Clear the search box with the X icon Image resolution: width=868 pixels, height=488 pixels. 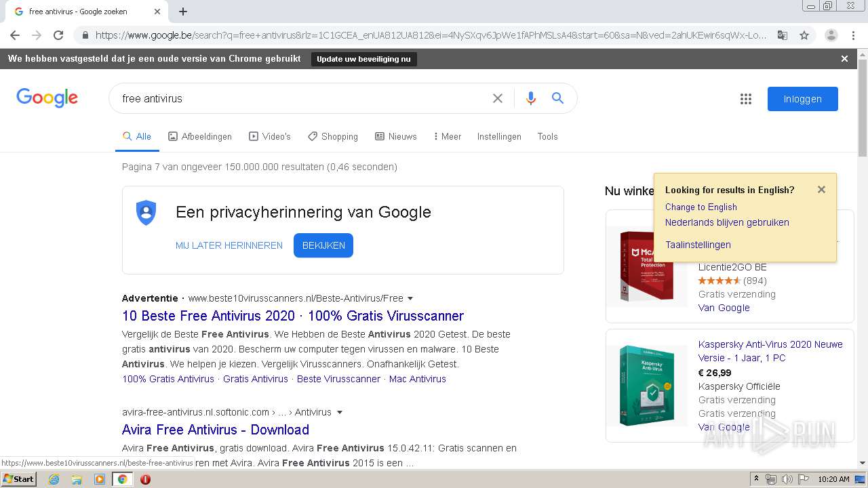pyautogui.click(x=498, y=98)
